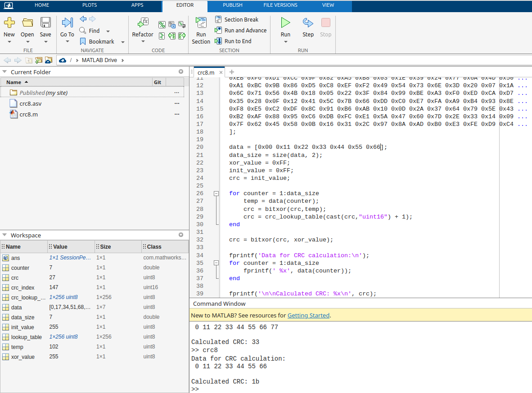Click the Run Section icon
Image resolution: width=532 pixels, height=393 pixels.
(x=201, y=23)
